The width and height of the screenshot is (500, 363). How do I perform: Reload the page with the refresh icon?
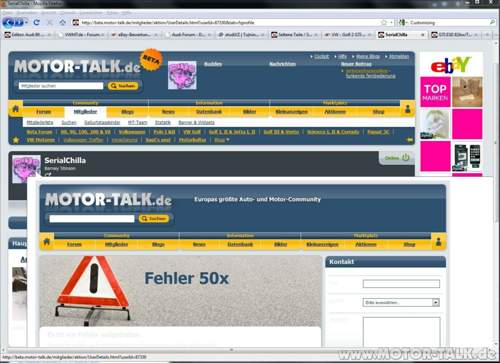[x=37, y=22]
